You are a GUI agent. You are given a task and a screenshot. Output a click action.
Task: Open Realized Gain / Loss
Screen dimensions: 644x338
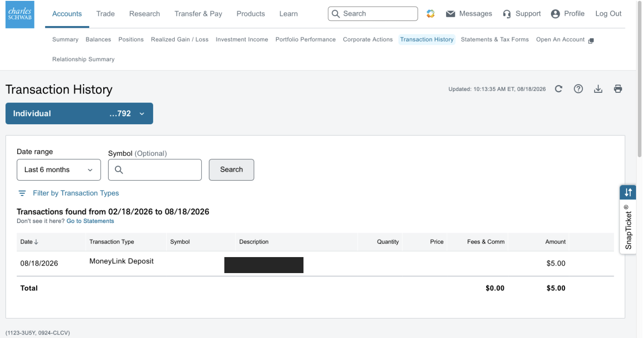point(180,40)
